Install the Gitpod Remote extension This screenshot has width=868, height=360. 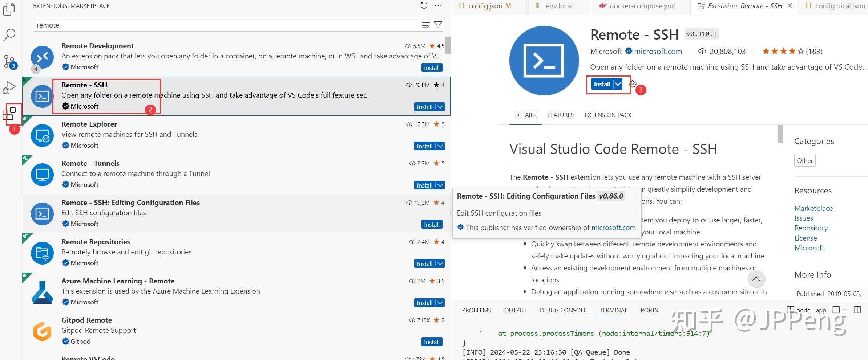tap(432, 342)
